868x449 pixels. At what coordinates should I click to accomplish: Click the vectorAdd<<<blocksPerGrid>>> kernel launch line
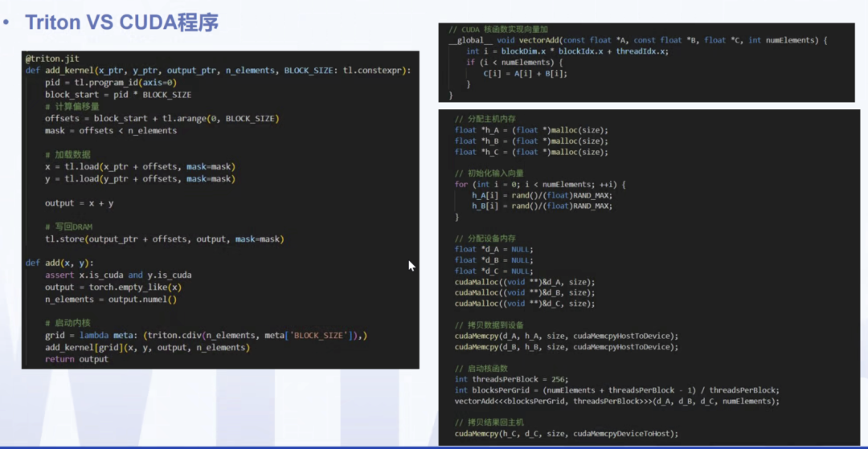pyautogui.click(x=616, y=401)
